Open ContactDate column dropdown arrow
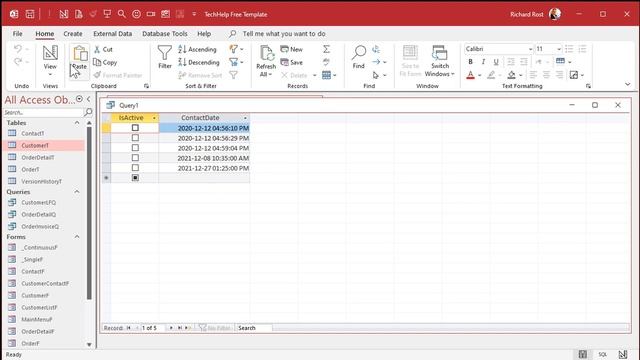 [245, 118]
